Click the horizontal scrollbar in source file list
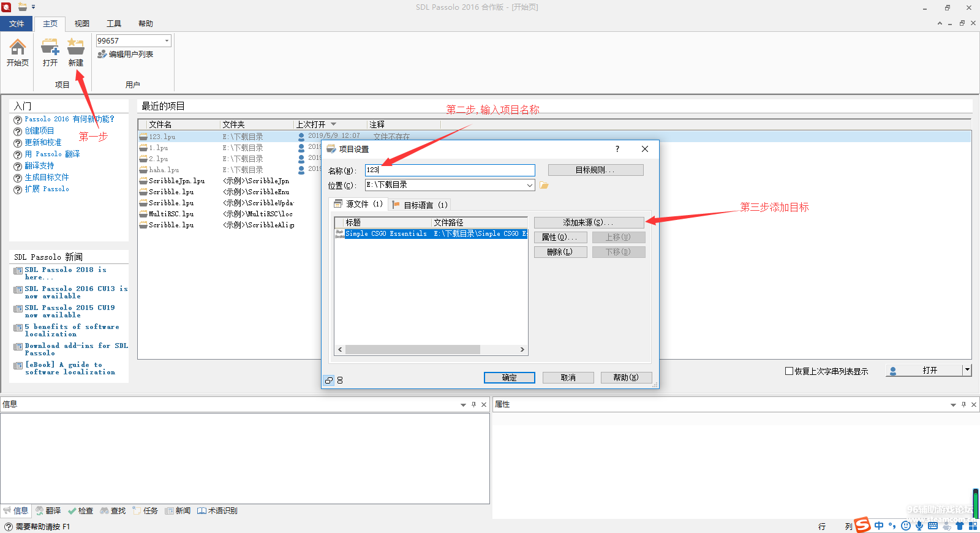The image size is (980, 533). click(x=412, y=349)
